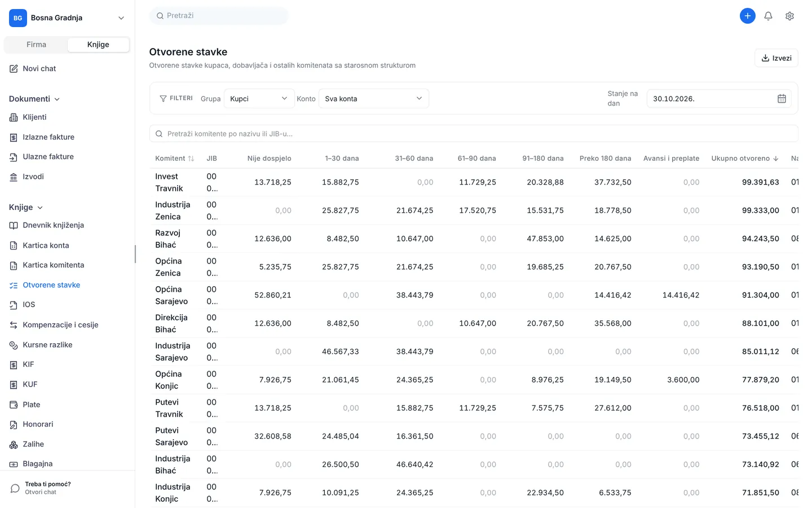Viewport: 812px width, 508px height.
Task: Click the FILTERI funnel icon
Action: point(163,98)
